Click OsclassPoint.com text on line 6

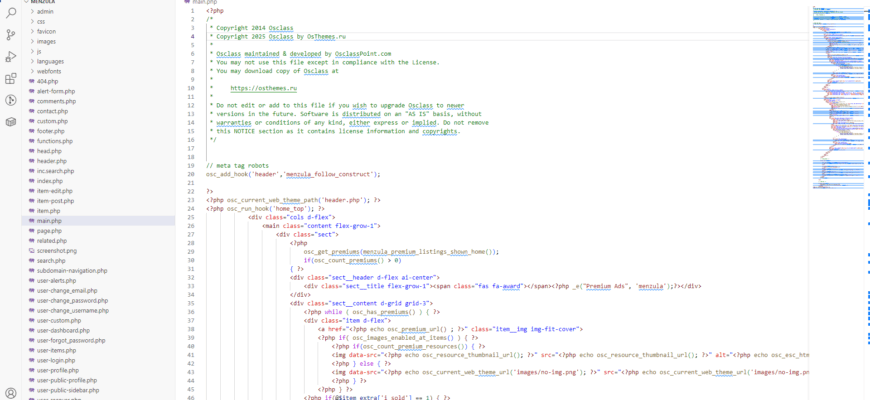(x=363, y=54)
